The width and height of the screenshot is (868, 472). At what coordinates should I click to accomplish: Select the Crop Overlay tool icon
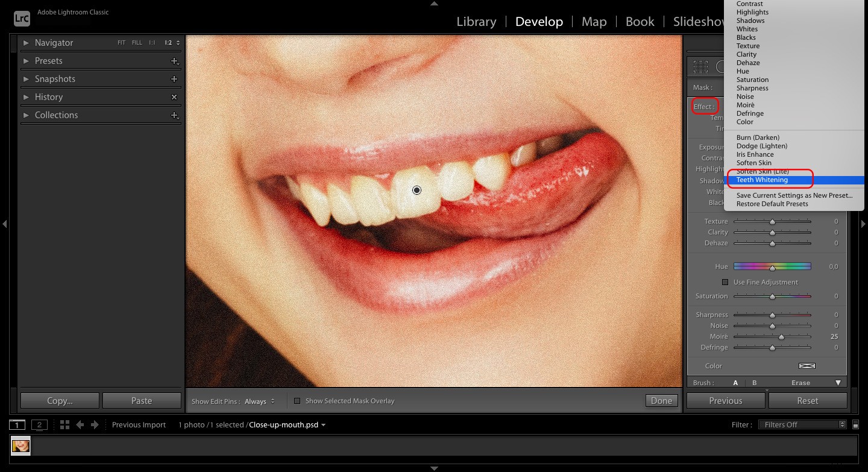tap(699, 66)
